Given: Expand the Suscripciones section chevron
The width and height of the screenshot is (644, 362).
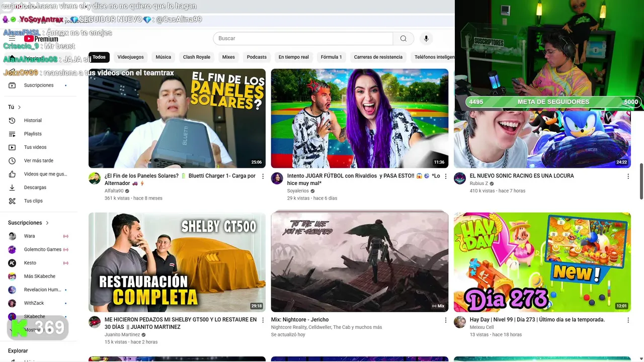Looking at the screenshot, I should coord(47,223).
